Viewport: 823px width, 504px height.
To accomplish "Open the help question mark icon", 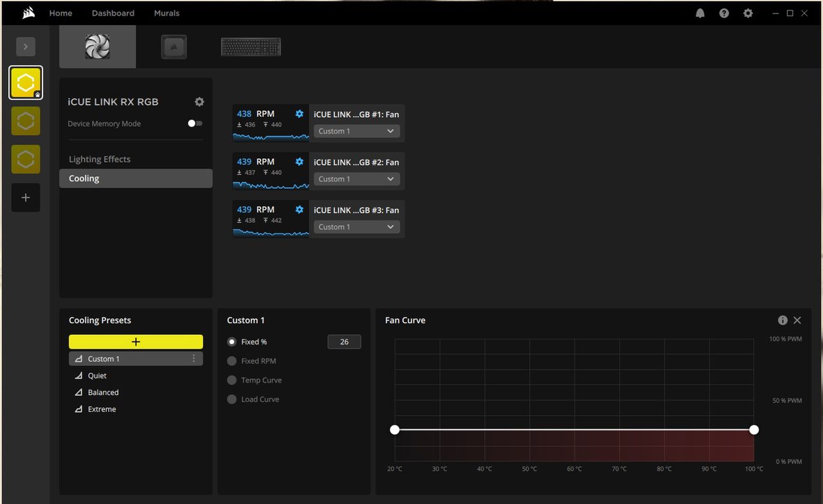I will point(724,13).
